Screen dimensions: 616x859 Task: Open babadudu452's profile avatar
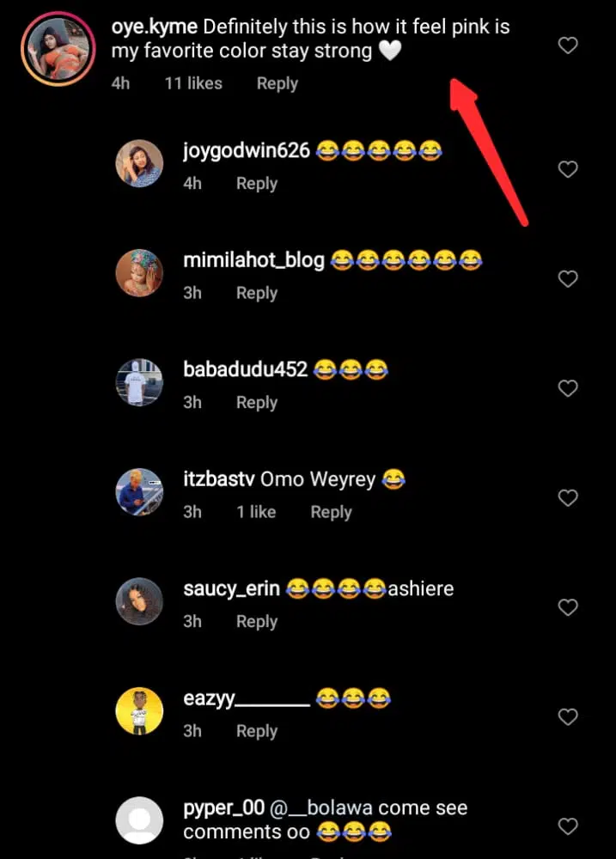click(139, 382)
